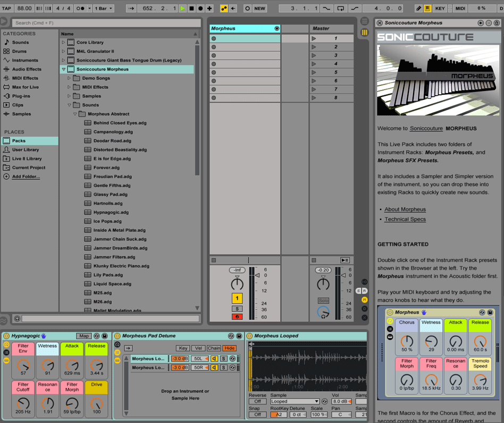
Task: Expand the Core Library pack
Action: coord(63,42)
